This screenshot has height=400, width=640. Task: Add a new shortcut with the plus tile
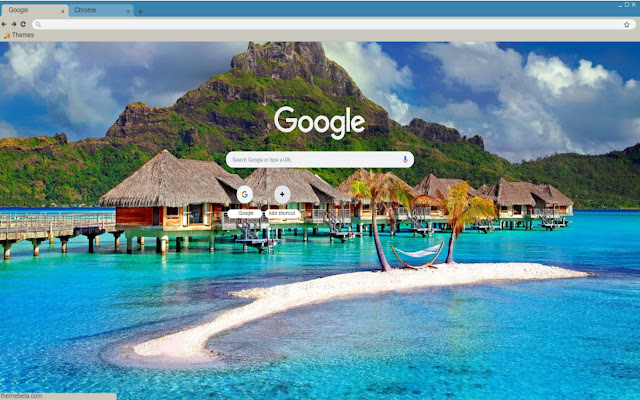(x=282, y=195)
